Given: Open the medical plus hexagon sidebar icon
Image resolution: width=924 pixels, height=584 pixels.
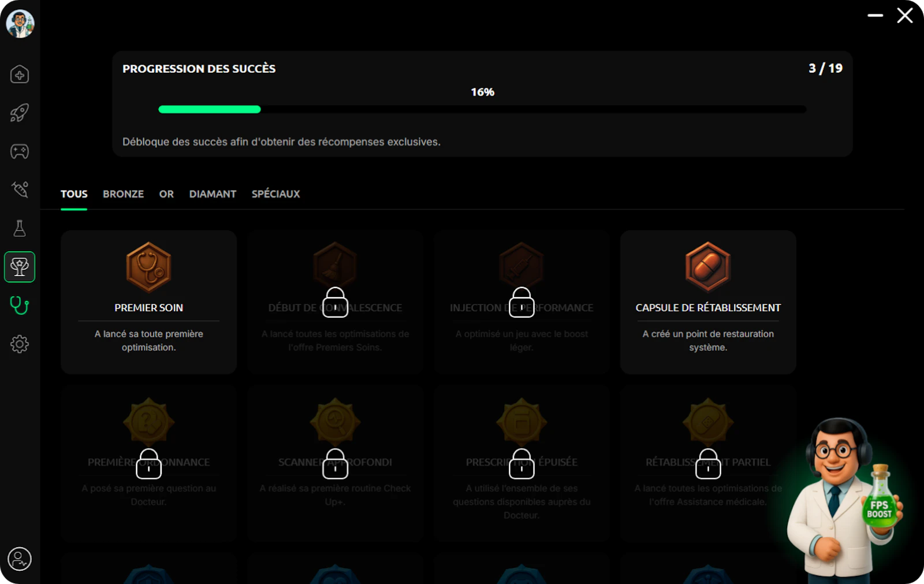Looking at the screenshot, I should coord(20,75).
